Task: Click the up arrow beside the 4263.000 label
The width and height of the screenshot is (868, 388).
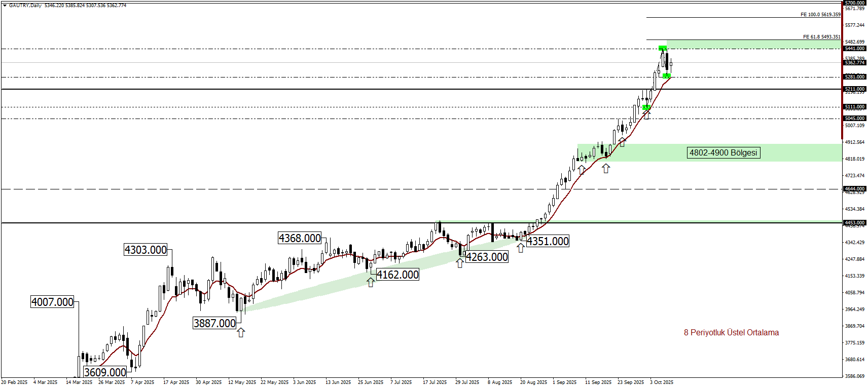Action: [x=460, y=263]
